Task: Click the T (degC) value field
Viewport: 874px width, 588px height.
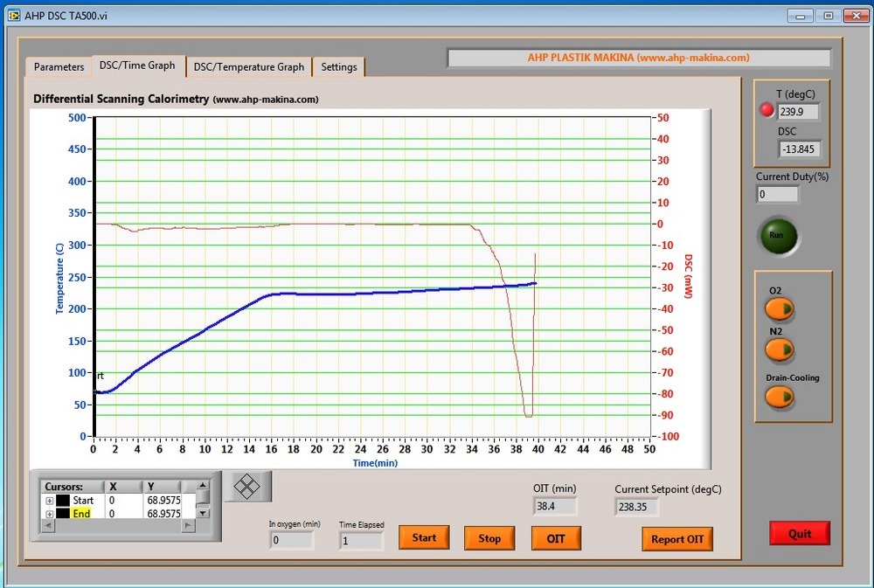Action: pos(798,112)
